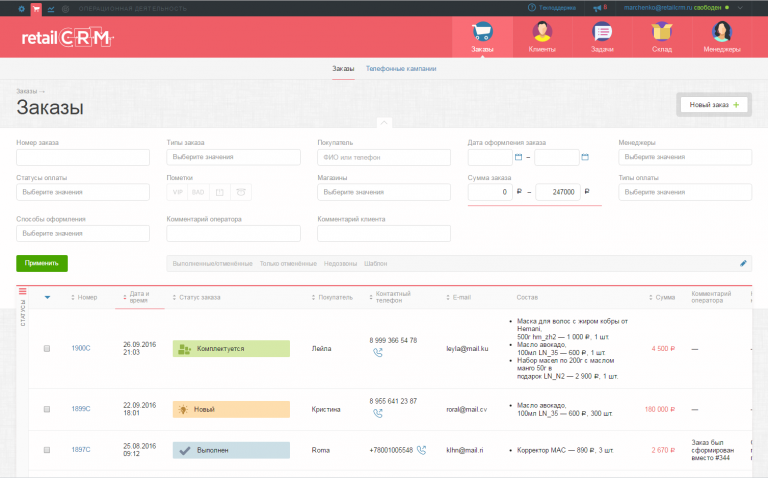Open the start date calendar icon
This screenshot has width=768, height=478.
(x=518, y=157)
